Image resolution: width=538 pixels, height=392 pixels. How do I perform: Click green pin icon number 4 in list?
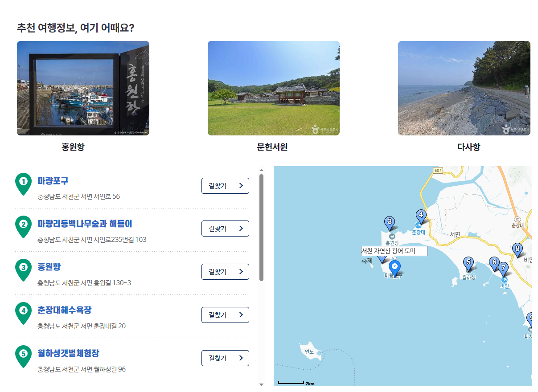point(24,313)
